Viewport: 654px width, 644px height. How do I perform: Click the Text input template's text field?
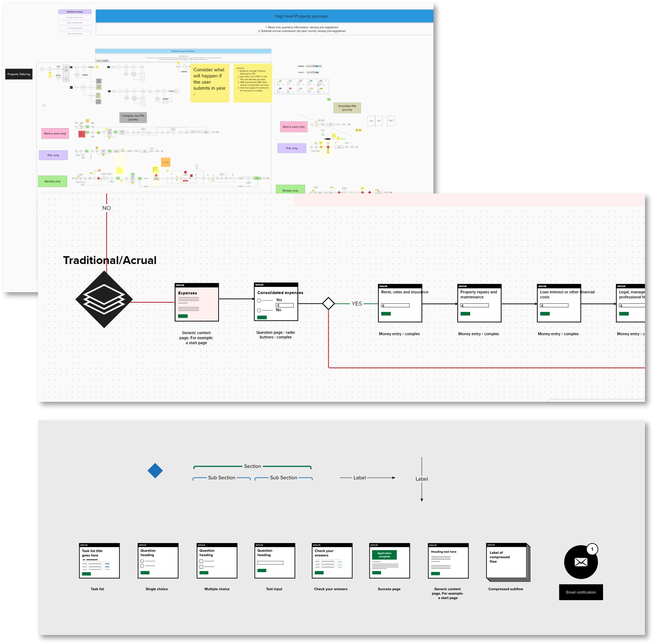(x=270, y=563)
